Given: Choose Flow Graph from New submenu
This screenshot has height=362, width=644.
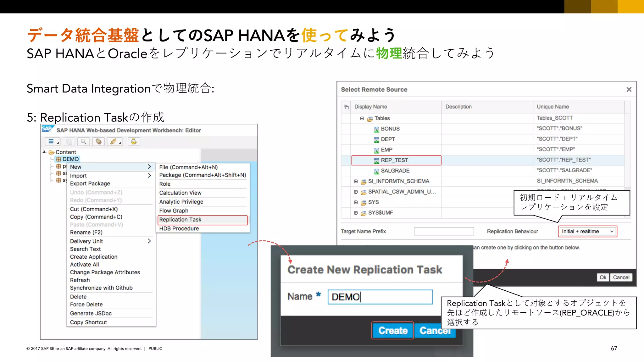Looking at the screenshot, I should pos(203,211).
